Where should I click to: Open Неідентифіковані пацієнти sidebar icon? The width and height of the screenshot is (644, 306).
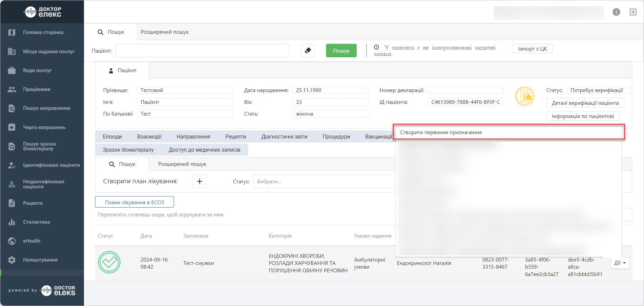point(12,184)
